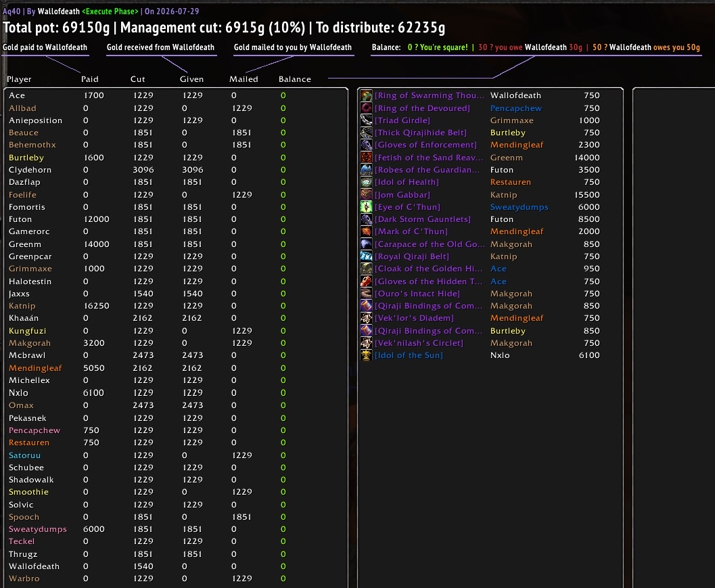
Task: Open the [Triad Girdle] item link
Action: [402, 120]
